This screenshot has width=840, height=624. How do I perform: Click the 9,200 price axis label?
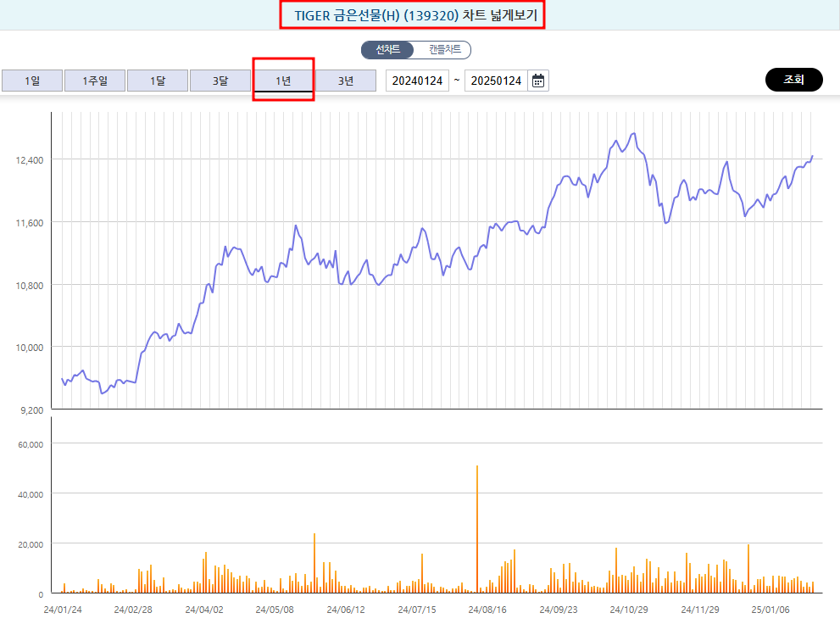[x=32, y=410]
